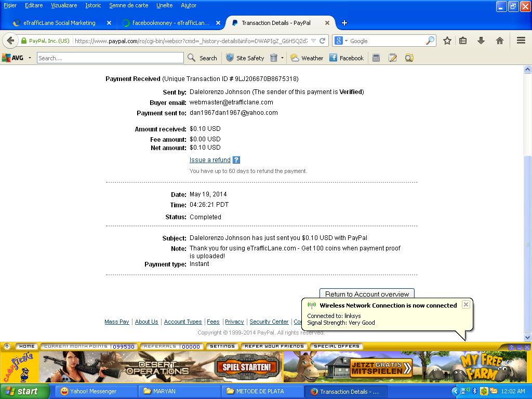
Task: Open the Fișier menu
Action: tap(10, 5)
